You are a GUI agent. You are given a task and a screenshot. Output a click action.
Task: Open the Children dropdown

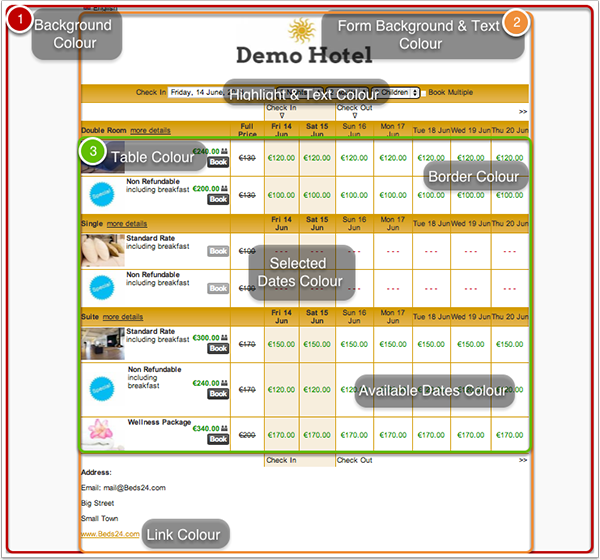pos(396,93)
